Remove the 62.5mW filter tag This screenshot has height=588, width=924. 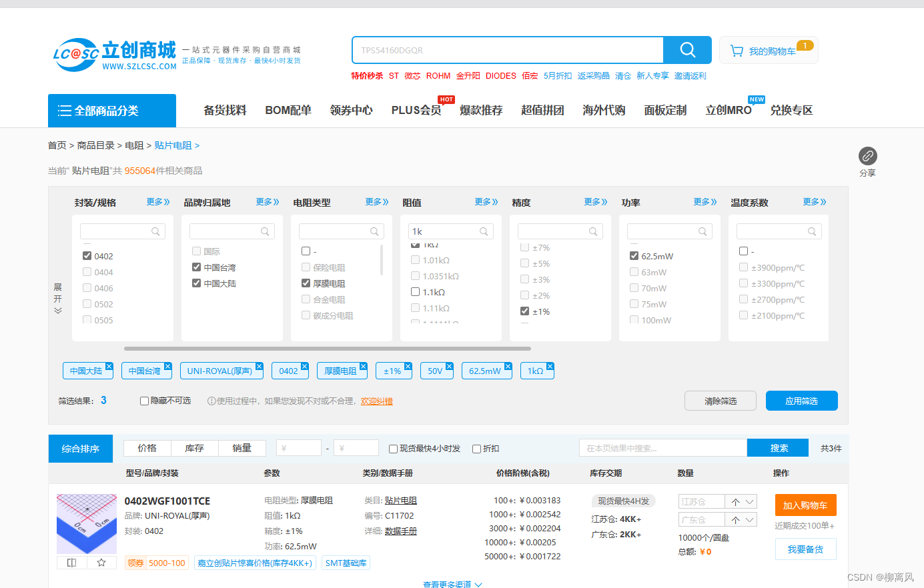(508, 367)
